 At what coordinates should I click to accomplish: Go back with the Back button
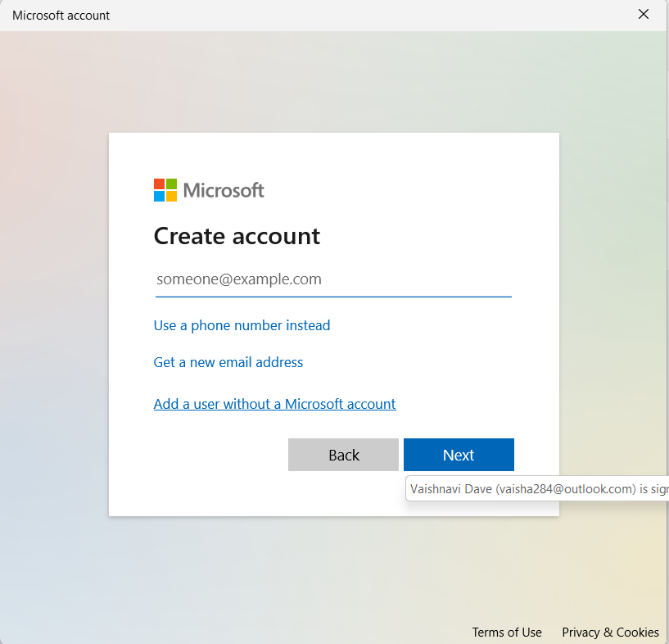(x=343, y=455)
